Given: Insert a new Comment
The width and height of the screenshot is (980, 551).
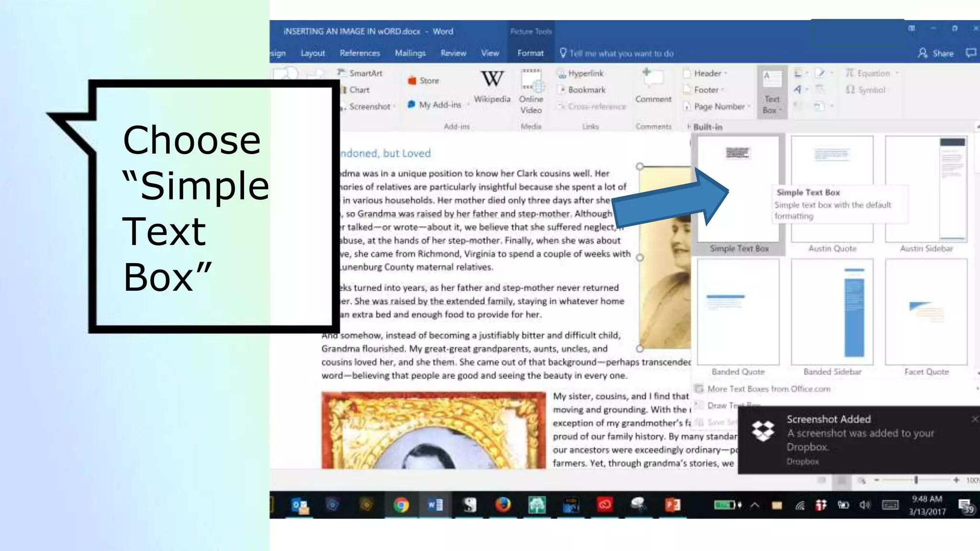Looking at the screenshot, I should pos(653,86).
